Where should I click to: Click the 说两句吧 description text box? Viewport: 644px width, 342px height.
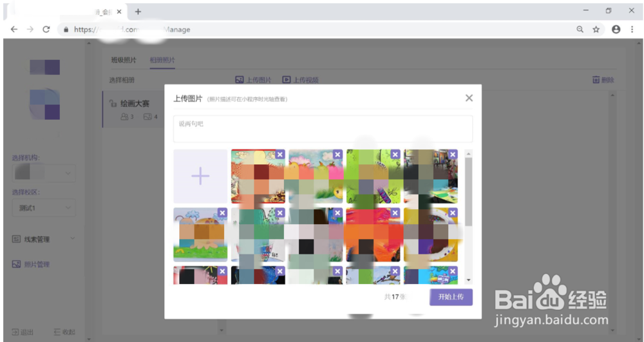click(323, 129)
